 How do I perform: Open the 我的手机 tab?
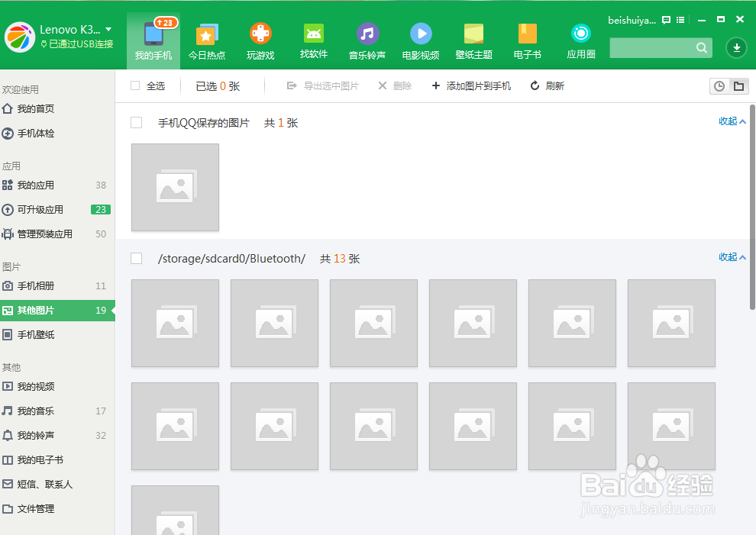(x=153, y=41)
